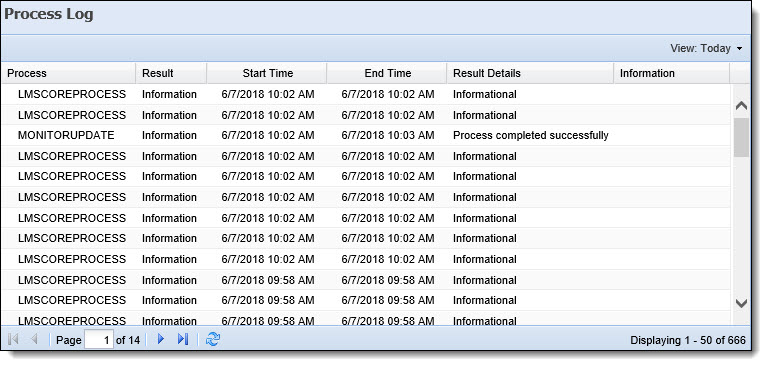Sort by the End Time column
This screenshot has height=366, width=767.
coord(387,73)
